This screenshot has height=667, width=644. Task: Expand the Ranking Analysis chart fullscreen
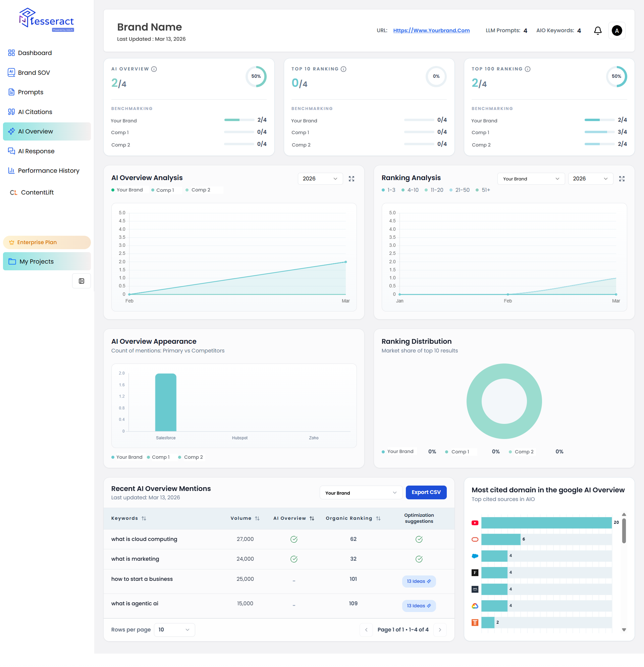coord(622,179)
